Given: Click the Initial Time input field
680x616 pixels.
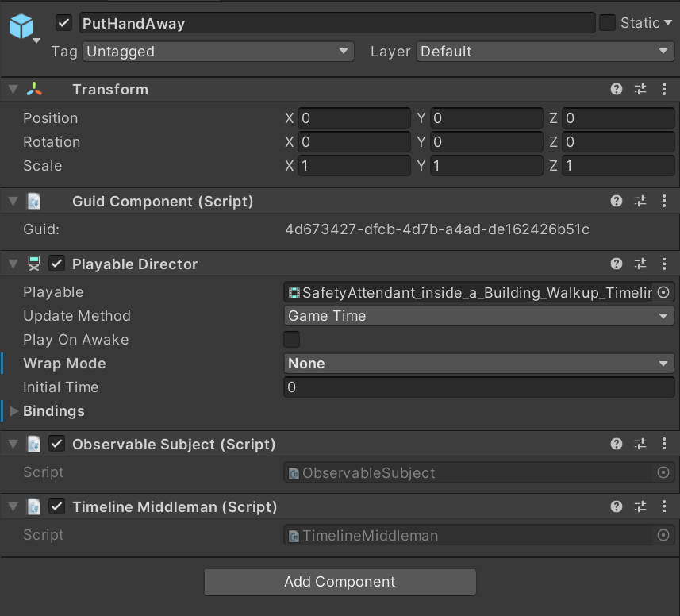Looking at the screenshot, I should [x=479, y=387].
